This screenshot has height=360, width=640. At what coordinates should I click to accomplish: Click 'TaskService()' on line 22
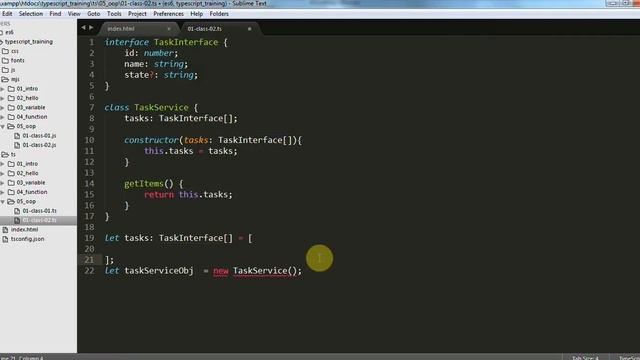(265, 271)
